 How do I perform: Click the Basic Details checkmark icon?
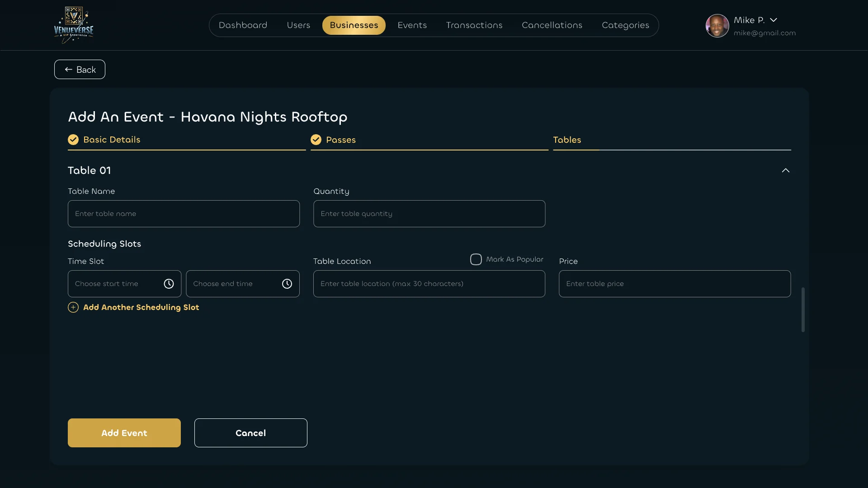(73, 140)
